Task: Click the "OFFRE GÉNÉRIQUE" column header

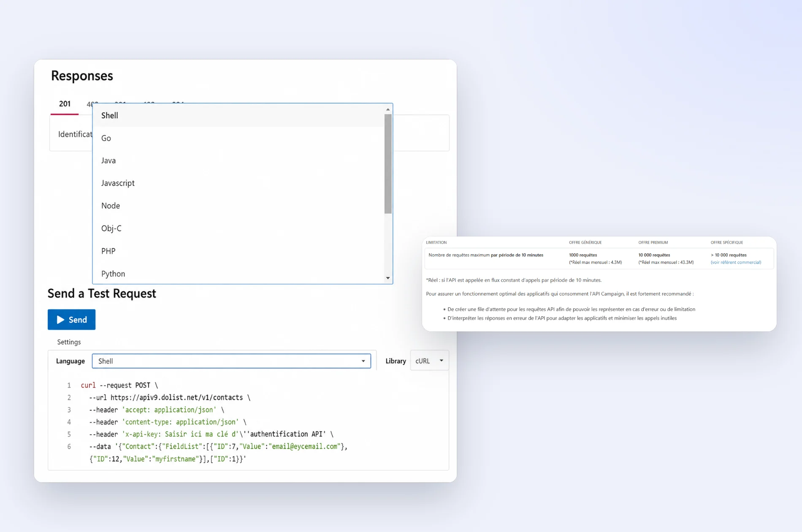Action: click(585, 242)
